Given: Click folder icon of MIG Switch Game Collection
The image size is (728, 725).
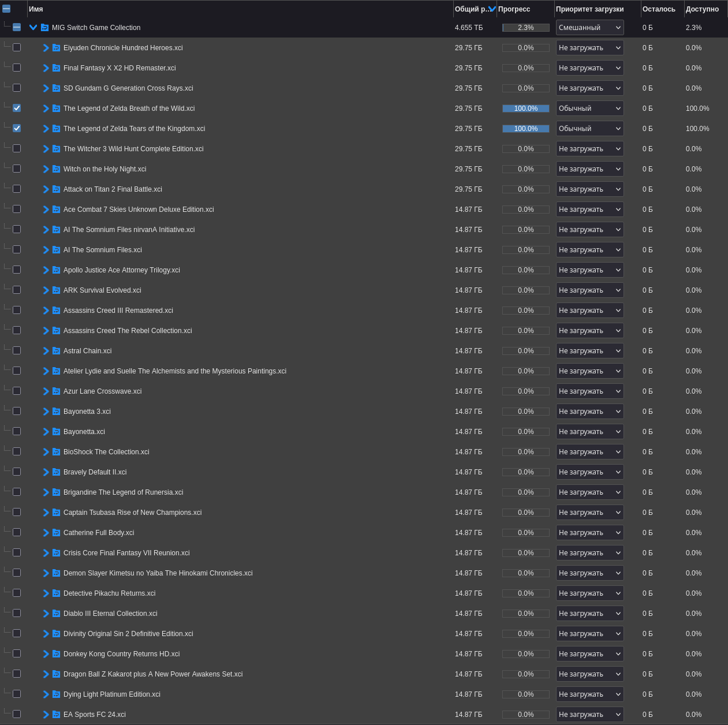Looking at the screenshot, I should point(44,28).
